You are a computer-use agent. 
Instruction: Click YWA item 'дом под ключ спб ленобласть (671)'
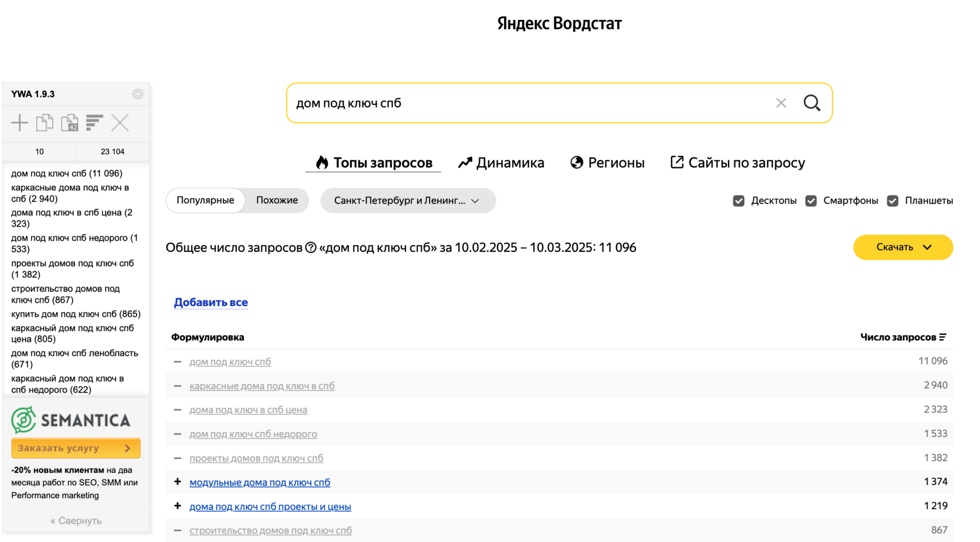(x=75, y=359)
